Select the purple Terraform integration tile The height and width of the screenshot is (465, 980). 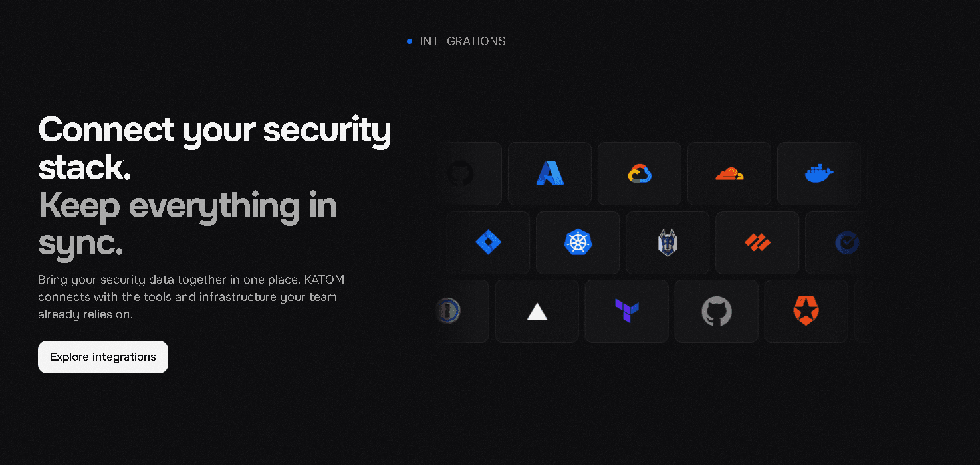[627, 311]
